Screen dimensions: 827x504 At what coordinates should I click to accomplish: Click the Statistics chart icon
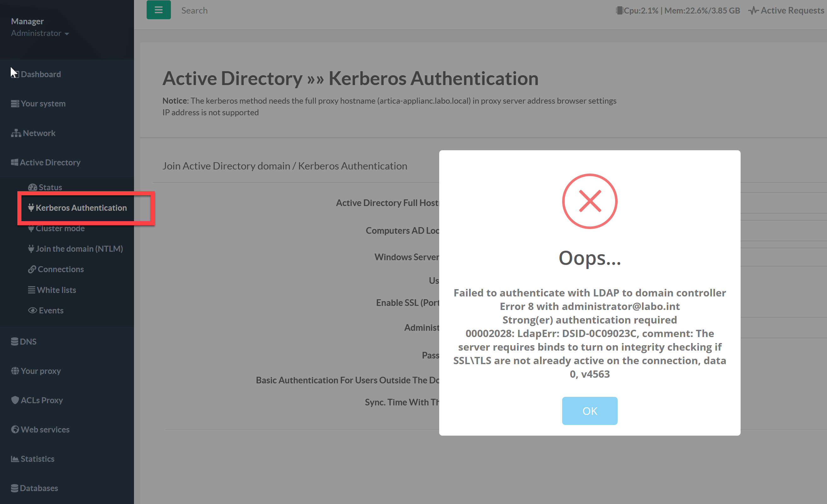pos(15,459)
